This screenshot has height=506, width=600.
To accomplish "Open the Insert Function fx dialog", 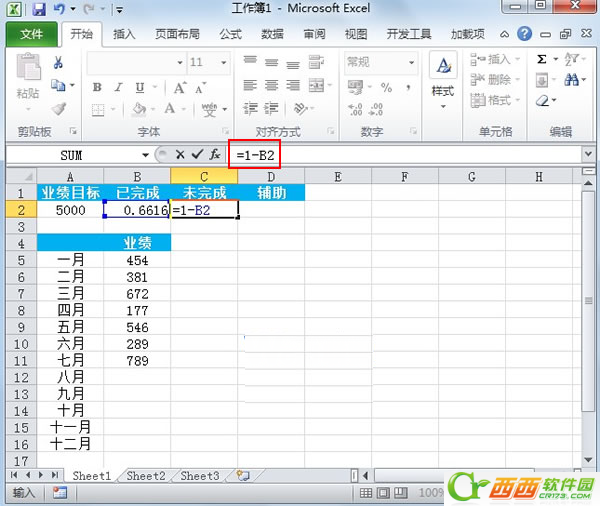I will [215, 155].
